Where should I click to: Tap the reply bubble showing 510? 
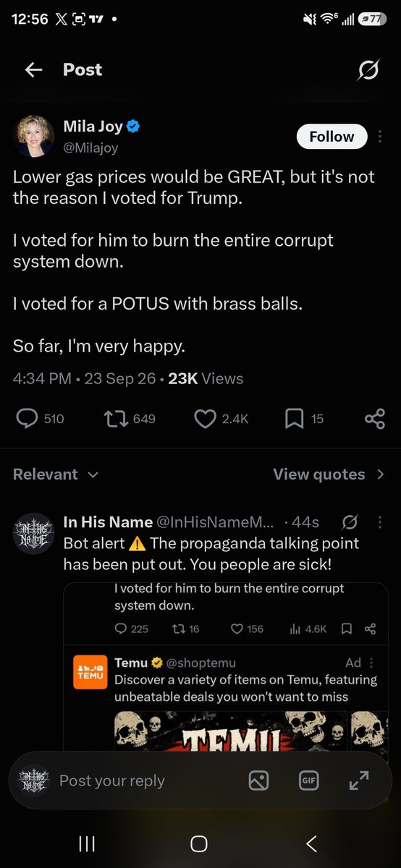click(x=40, y=418)
